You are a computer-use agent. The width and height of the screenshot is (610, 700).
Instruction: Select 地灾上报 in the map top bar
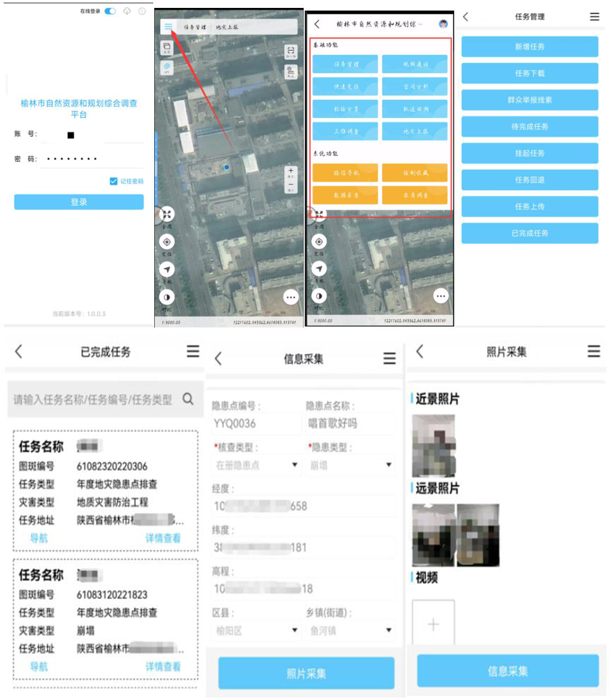tap(227, 27)
